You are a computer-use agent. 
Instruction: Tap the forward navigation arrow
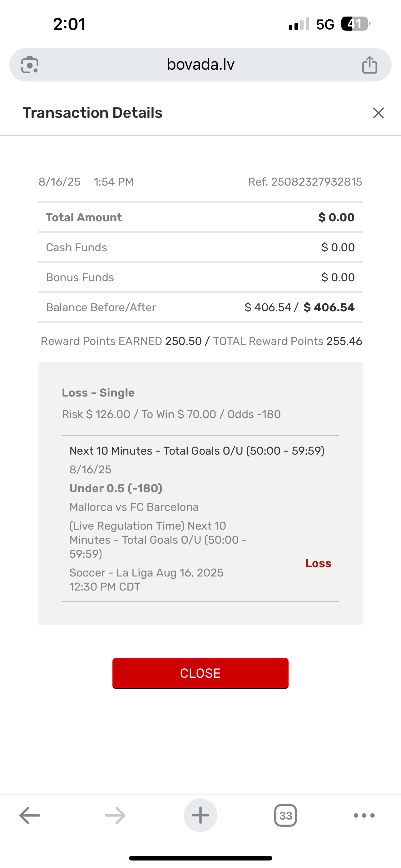coord(115,816)
